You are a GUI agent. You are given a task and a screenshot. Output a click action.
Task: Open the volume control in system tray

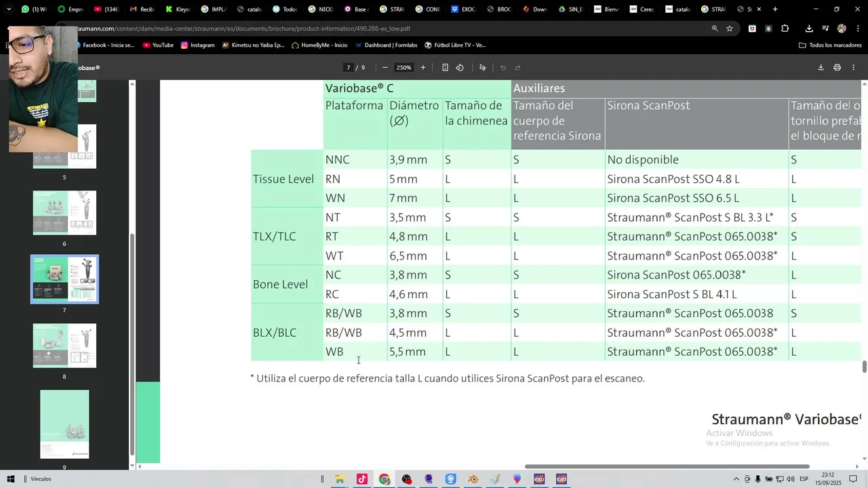tap(791, 479)
